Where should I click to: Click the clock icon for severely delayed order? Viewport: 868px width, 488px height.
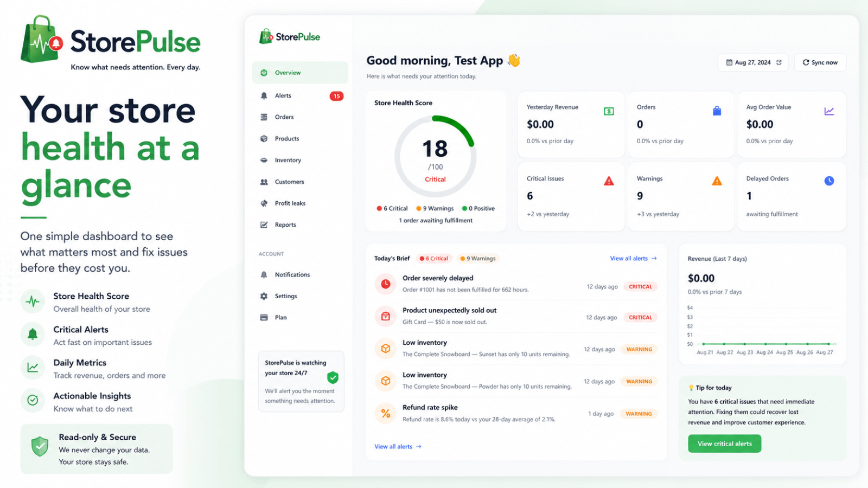pos(385,284)
